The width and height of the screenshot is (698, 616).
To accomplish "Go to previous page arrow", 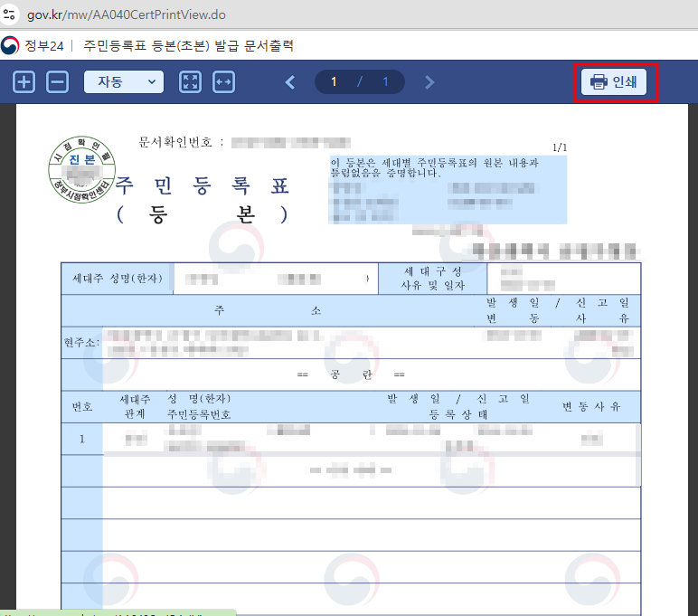I will 290,82.
